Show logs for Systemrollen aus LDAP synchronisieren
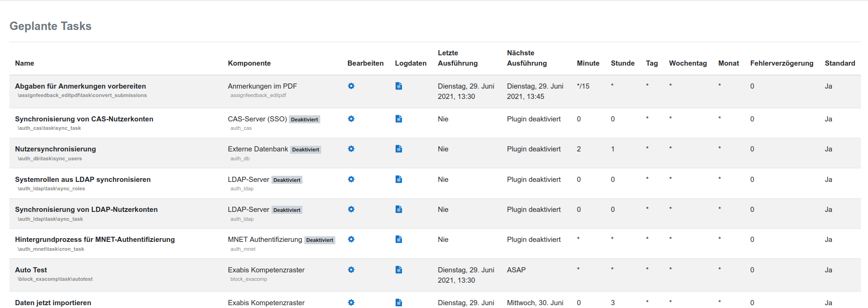The image size is (868, 308). (x=399, y=180)
